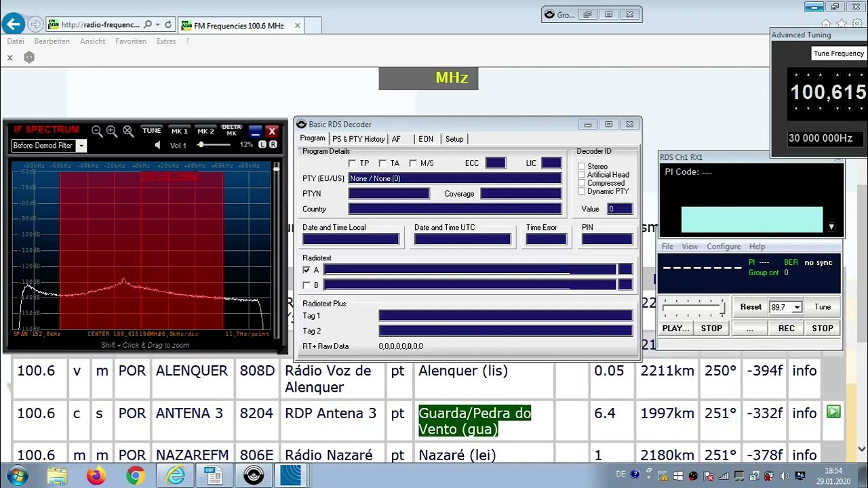Image resolution: width=868 pixels, height=488 pixels.
Task: Enable the DELTA MK marker
Action: point(231,130)
